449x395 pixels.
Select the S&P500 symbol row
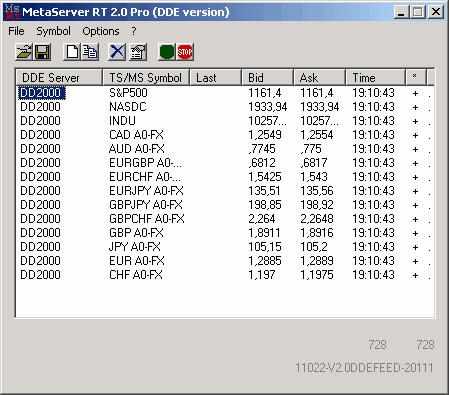tap(225, 93)
